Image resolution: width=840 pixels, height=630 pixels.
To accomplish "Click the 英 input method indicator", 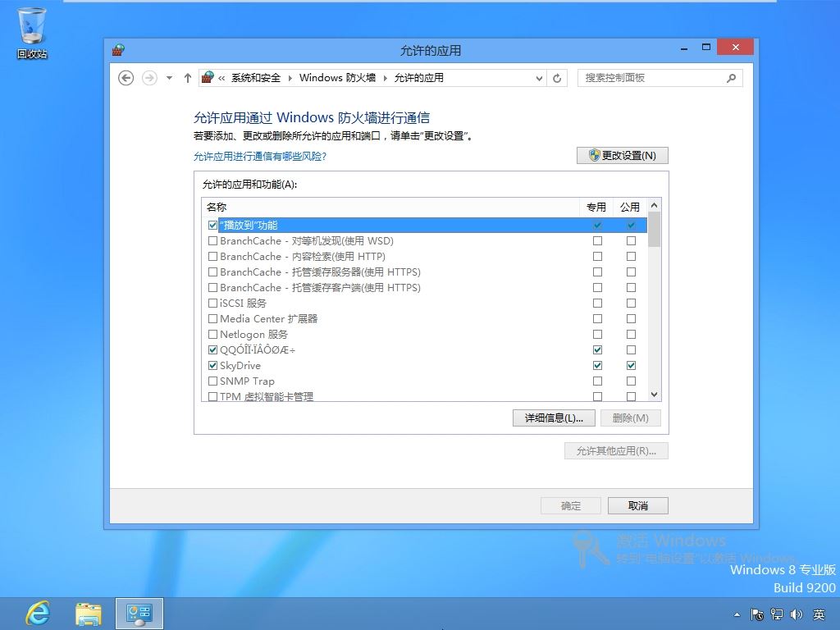I will tap(819, 614).
